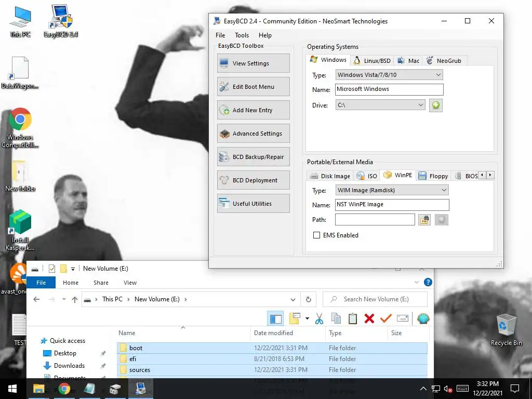532x399 pixels.
Task: Click the scissors Cut icon
Action: pos(319,318)
